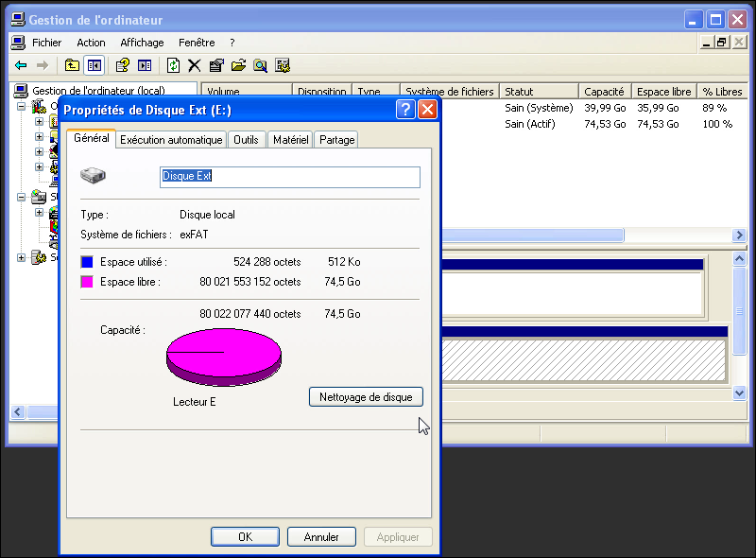This screenshot has width=756, height=558.
Task: Click the Sain (Système) status cell
Action: point(539,108)
